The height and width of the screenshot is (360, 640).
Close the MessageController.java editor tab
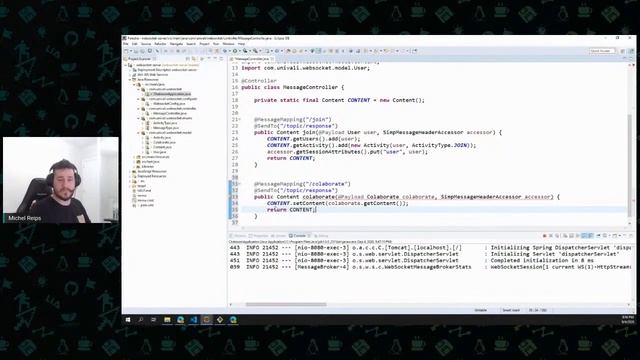point(272,59)
